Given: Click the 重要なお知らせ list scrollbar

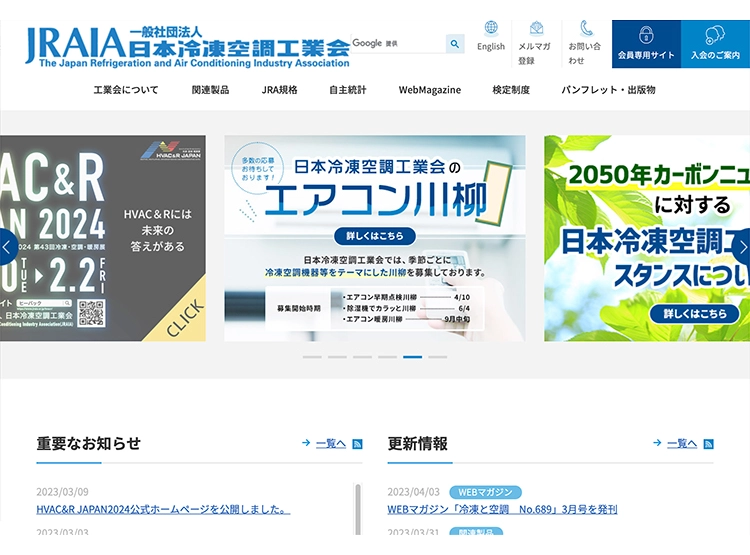Looking at the screenshot, I should [358, 509].
